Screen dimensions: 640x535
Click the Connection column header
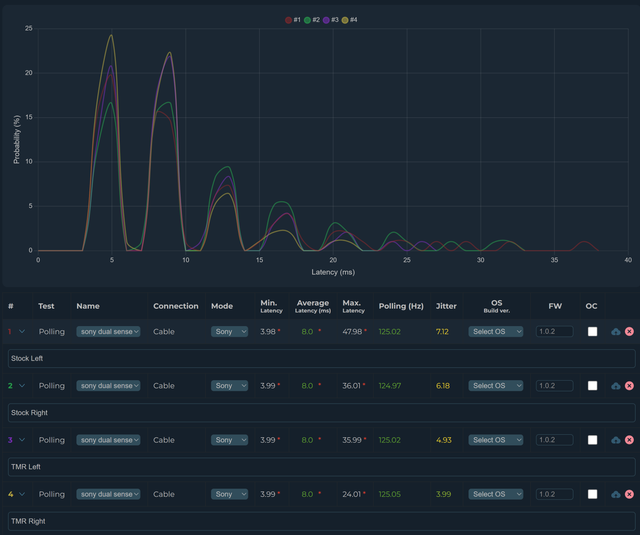[x=176, y=306]
